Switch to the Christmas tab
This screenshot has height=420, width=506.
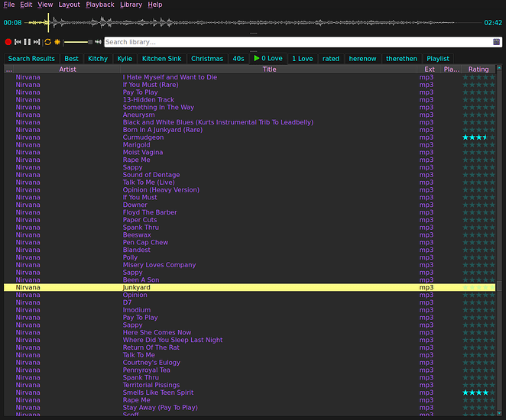pos(207,59)
